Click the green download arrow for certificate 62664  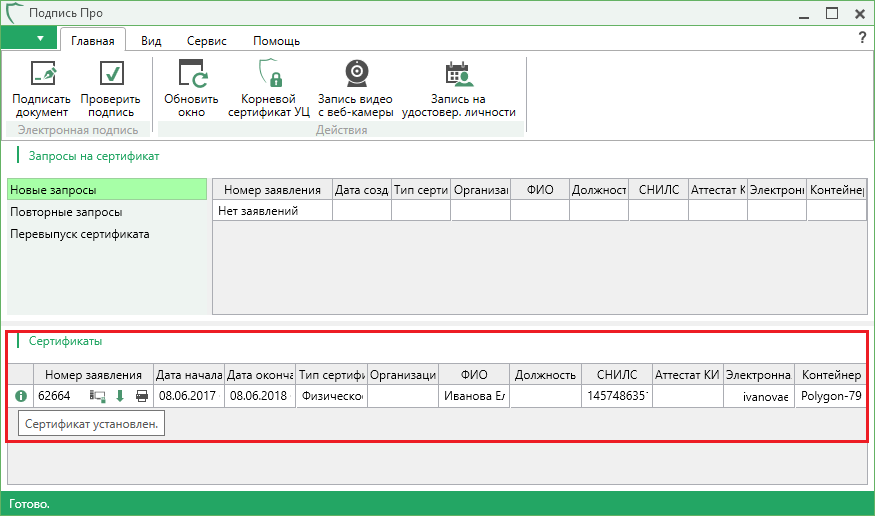120,396
